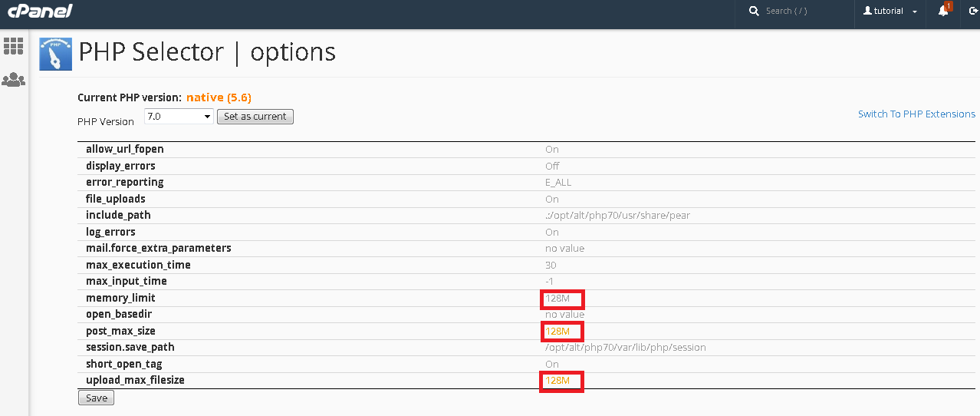Click the logout icon
The width and height of the screenshot is (980, 416).
(973, 11)
